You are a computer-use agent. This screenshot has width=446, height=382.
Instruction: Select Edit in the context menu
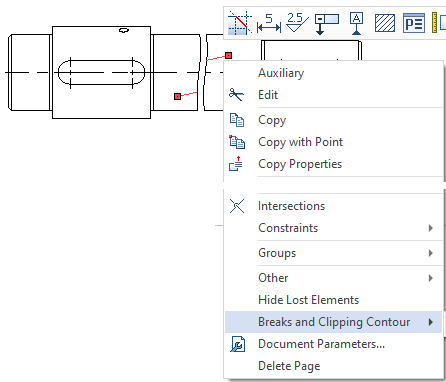[334, 95]
